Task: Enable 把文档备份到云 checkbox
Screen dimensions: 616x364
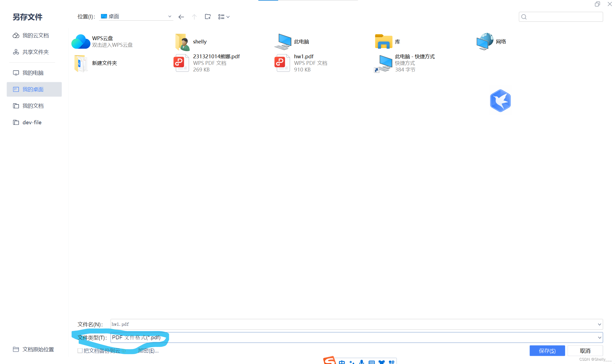Action: click(80, 351)
